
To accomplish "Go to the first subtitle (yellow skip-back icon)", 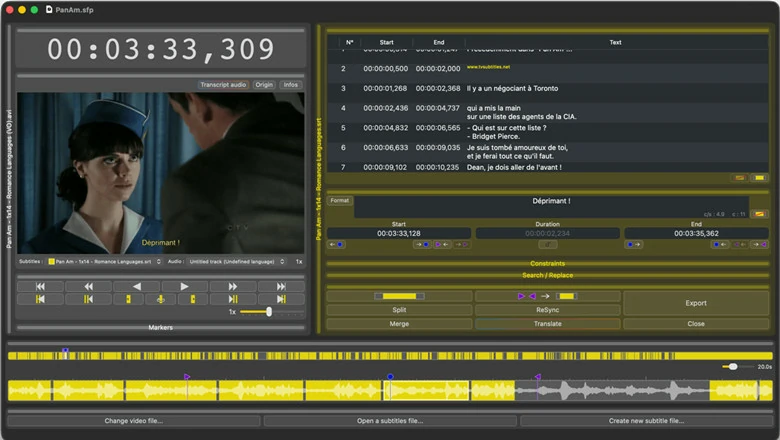I will pos(40,299).
